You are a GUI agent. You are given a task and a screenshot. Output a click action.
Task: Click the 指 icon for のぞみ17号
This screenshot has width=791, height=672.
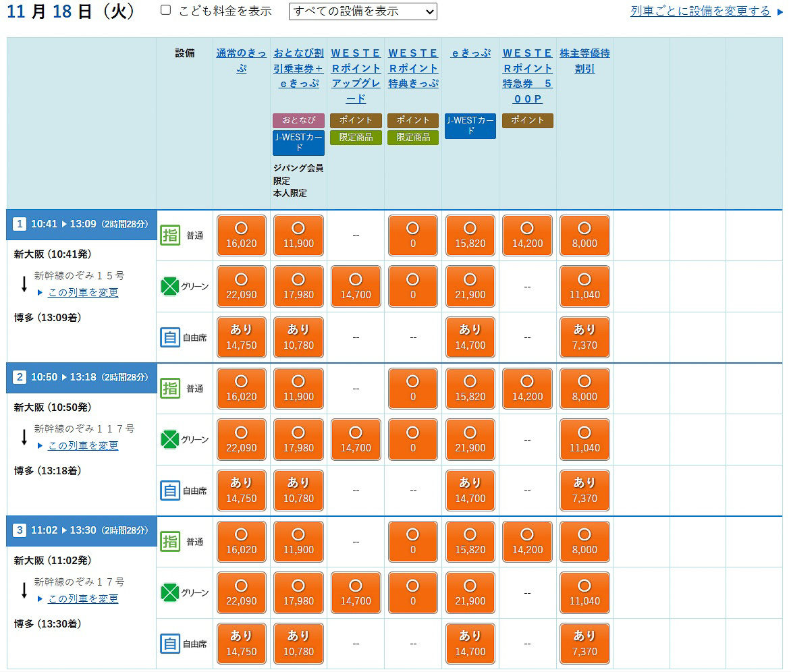(x=169, y=541)
